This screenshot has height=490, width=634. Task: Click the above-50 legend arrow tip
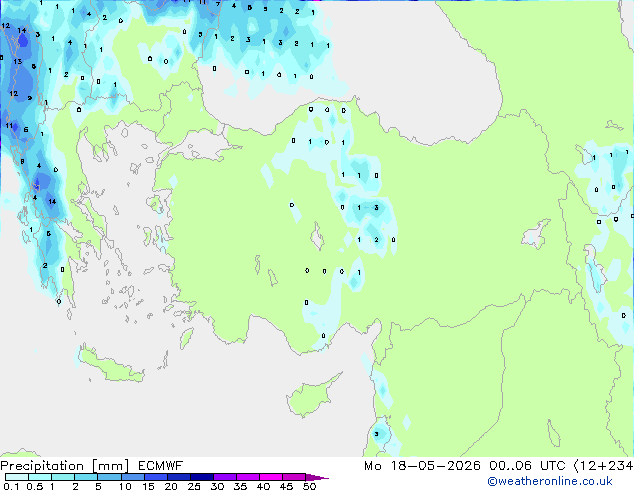coord(317,477)
